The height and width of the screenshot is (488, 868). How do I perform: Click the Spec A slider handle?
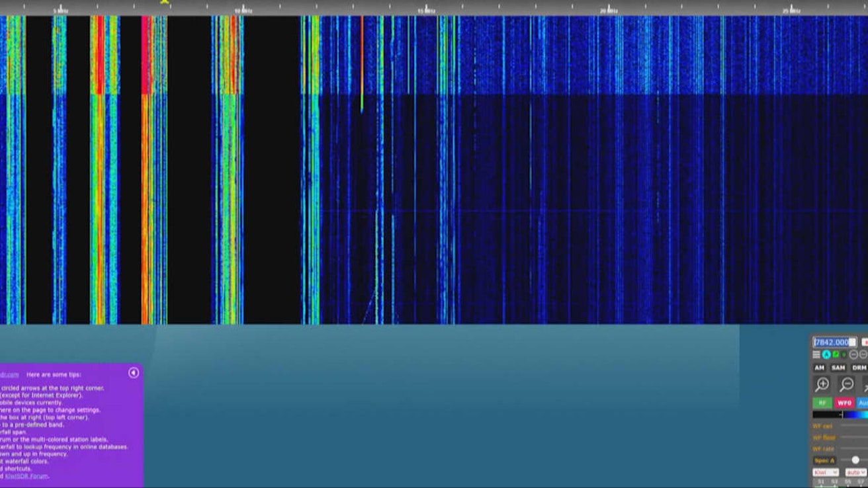click(x=856, y=459)
